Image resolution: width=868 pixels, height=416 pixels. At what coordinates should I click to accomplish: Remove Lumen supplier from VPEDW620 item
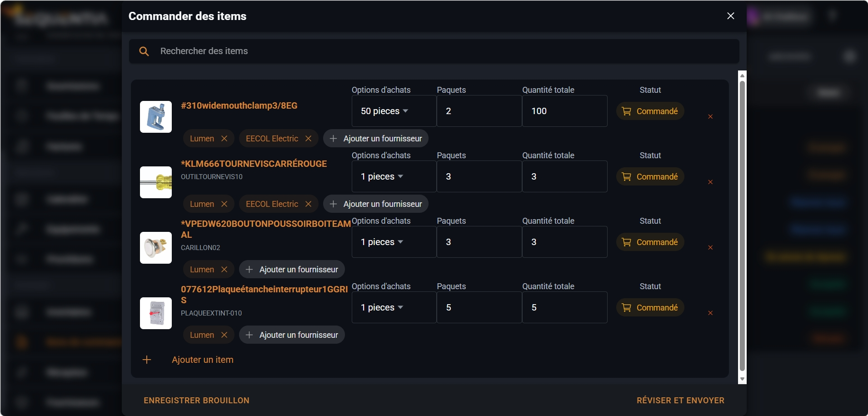point(224,270)
